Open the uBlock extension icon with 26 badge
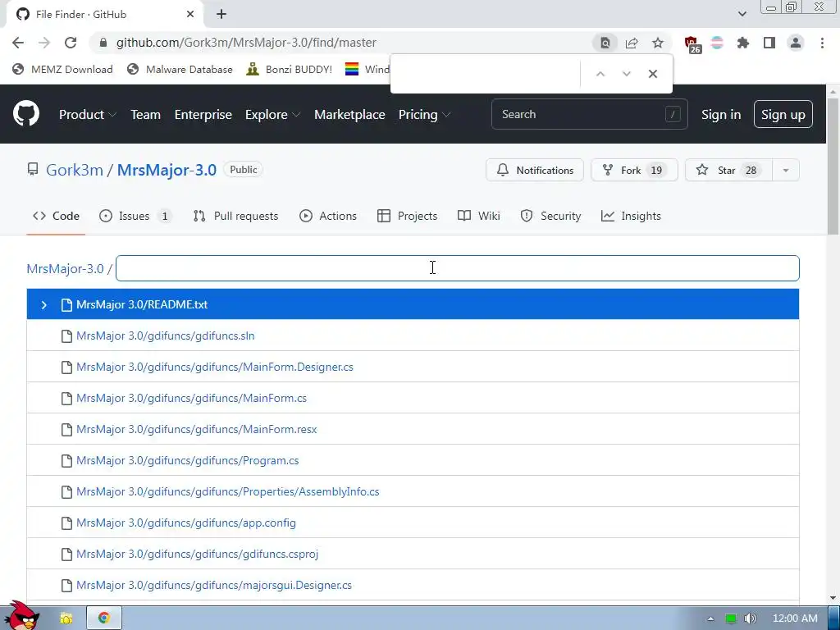This screenshot has width=840, height=630. pos(692,44)
